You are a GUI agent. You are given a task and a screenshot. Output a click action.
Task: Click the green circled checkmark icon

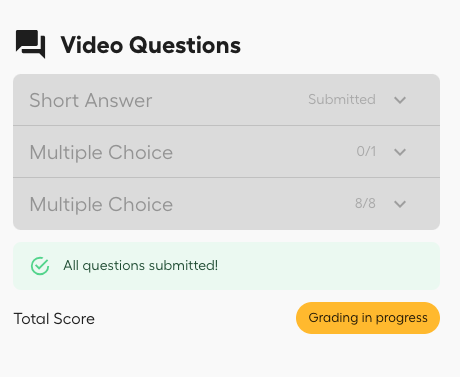[40, 266]
